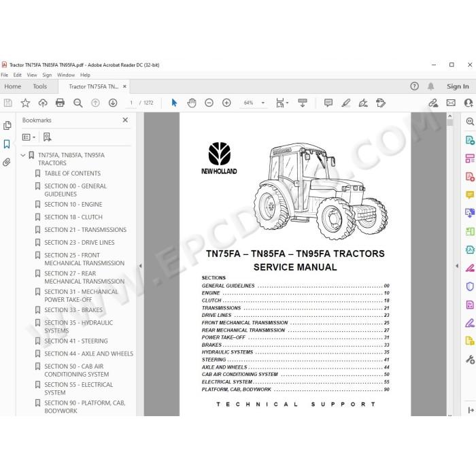
Task: Switch to the Home tab
Action: [x=13, y=86]
